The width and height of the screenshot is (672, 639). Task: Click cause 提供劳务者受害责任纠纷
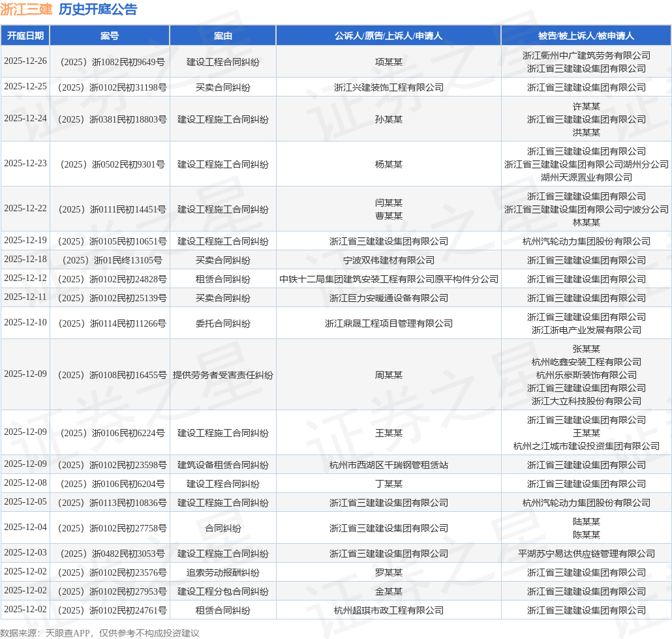[223, 375]
